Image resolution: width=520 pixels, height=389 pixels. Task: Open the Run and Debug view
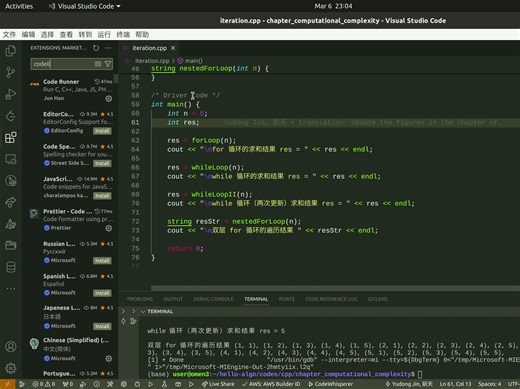(x=11, y=94)
